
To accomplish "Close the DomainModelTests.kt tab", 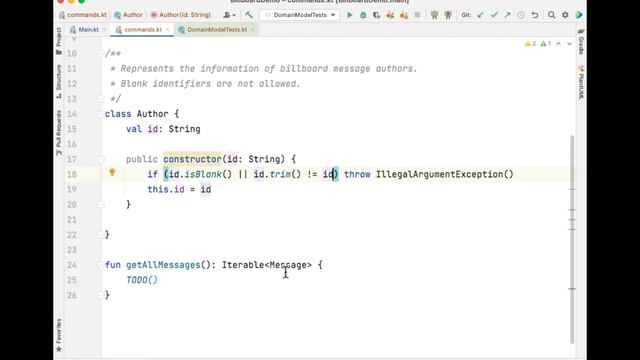I will (253, 30).
